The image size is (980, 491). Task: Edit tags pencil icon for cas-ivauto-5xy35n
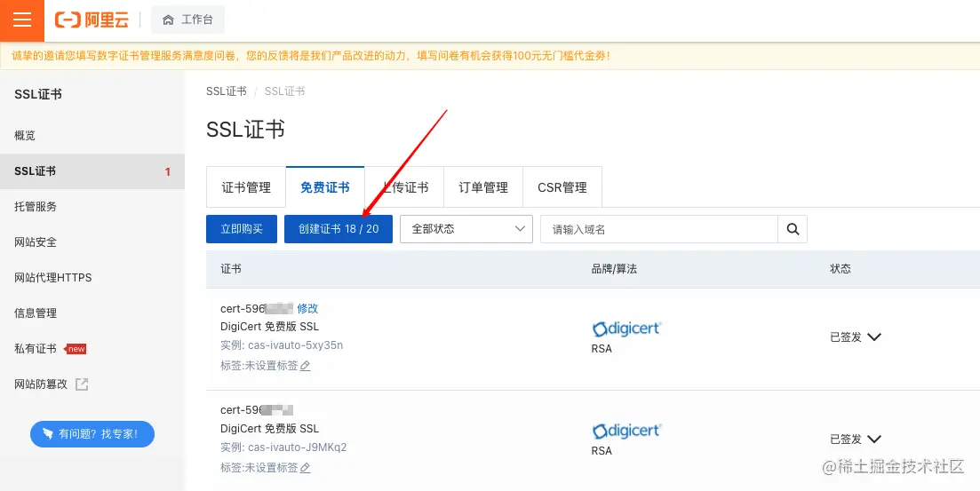(x=305, y=366)
